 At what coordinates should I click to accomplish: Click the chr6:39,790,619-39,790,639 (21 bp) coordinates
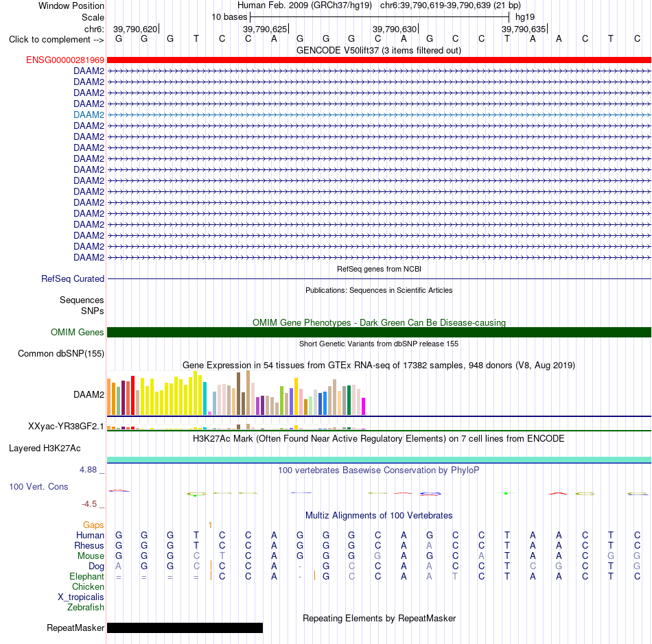pyautogui.click(x=450, y=5)
